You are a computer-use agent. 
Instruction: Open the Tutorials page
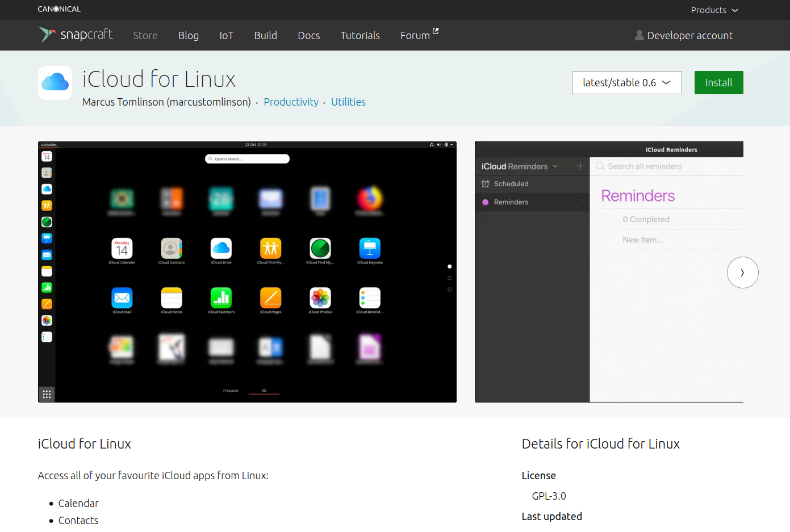click(360, 35)
